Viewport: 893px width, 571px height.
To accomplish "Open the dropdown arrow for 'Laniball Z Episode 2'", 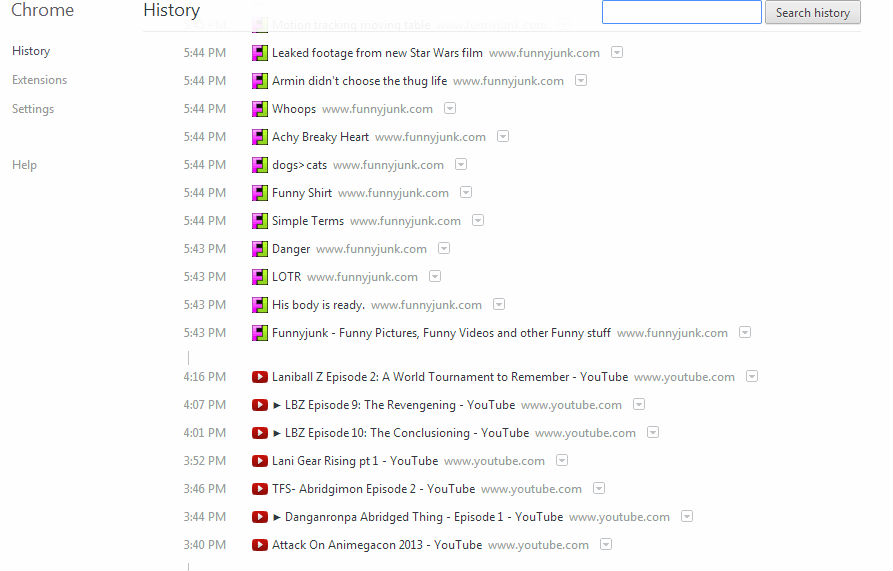I will [x=752, y=376].
